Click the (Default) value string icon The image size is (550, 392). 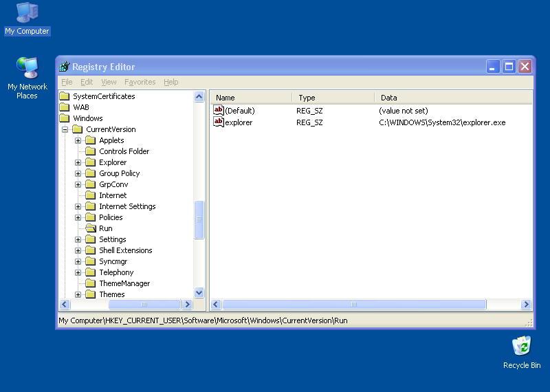219,111
